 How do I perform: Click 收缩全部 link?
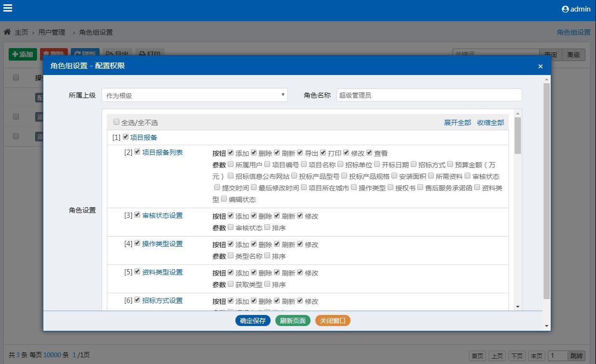coord(491,123)
